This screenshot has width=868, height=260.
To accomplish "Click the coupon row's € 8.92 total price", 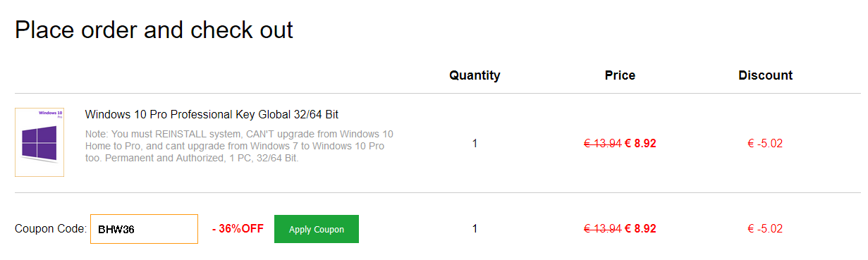I will pos(640,229).
